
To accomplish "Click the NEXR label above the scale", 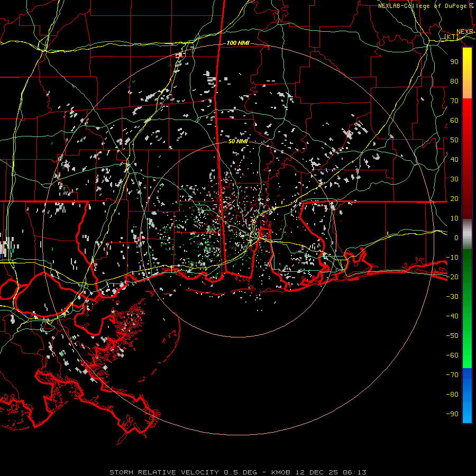I will [x=465, y=32].
